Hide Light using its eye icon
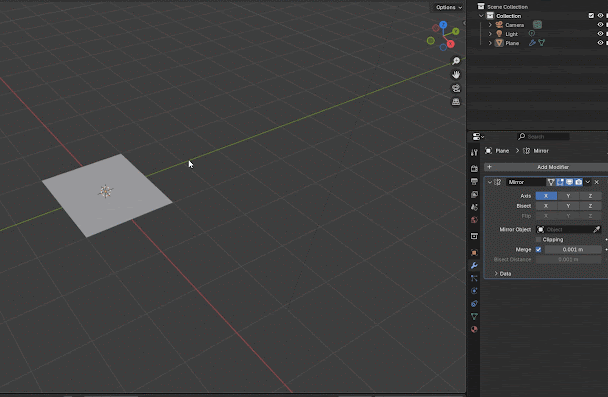The image size is (608, 397). [600, 34]
